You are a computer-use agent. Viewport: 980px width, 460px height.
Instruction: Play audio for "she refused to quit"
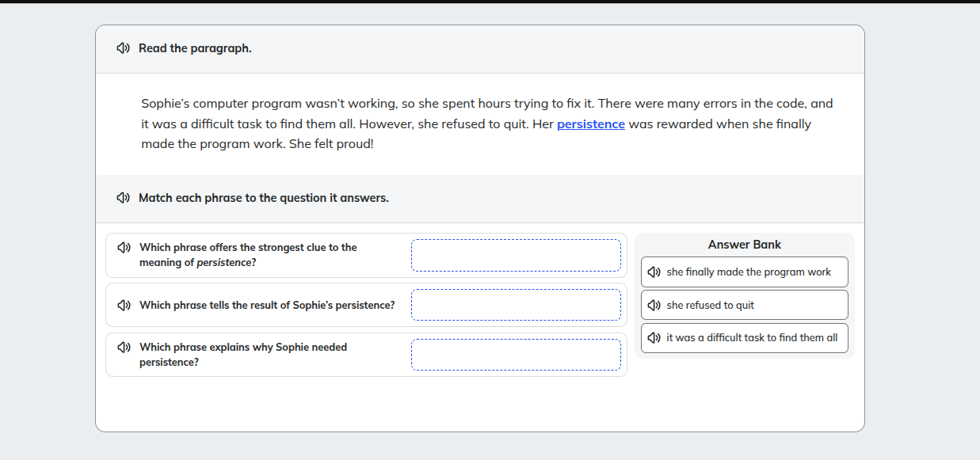pos(653,305)
